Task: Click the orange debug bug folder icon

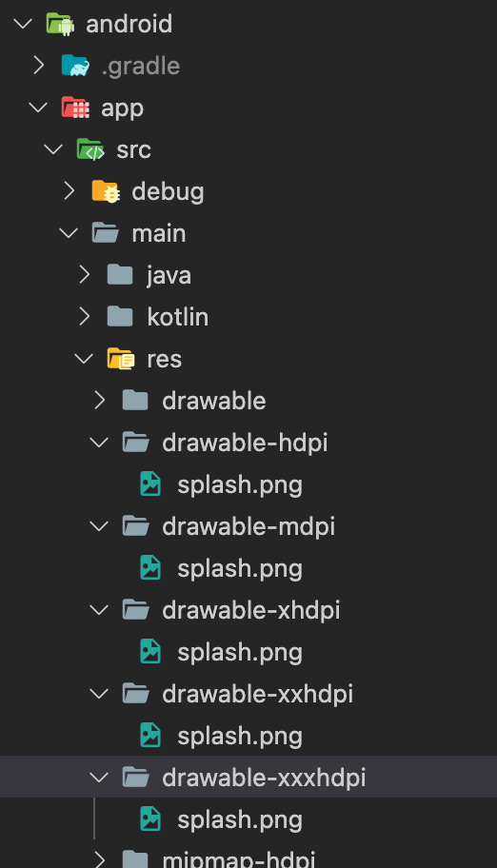Action: [106, 191]
